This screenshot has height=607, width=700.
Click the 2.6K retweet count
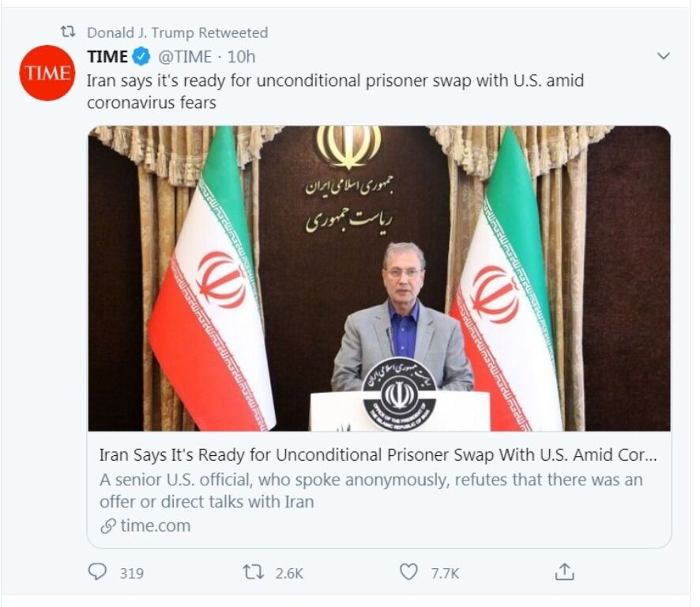[x=289, y=573]
